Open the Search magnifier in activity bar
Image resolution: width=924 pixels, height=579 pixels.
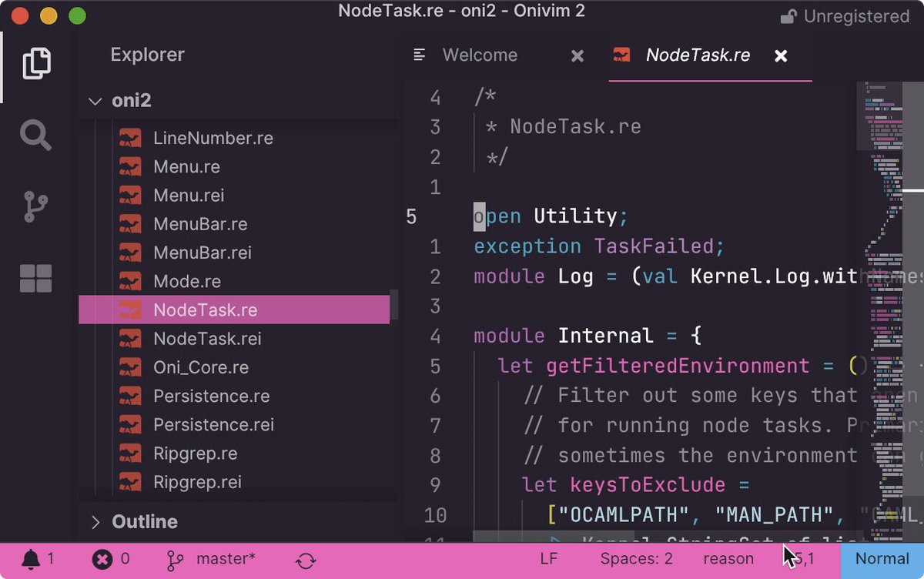pyautogui.click(x=36, y=135)
